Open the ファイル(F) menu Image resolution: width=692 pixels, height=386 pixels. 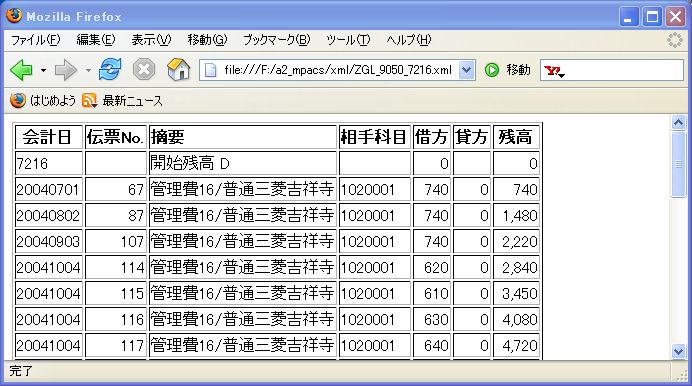pos(35,40)
